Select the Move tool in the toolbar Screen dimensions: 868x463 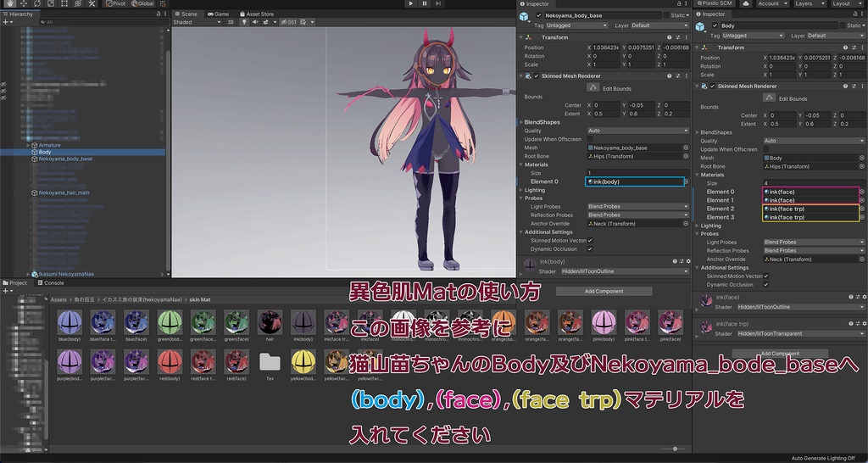click(x=23, y=3)
